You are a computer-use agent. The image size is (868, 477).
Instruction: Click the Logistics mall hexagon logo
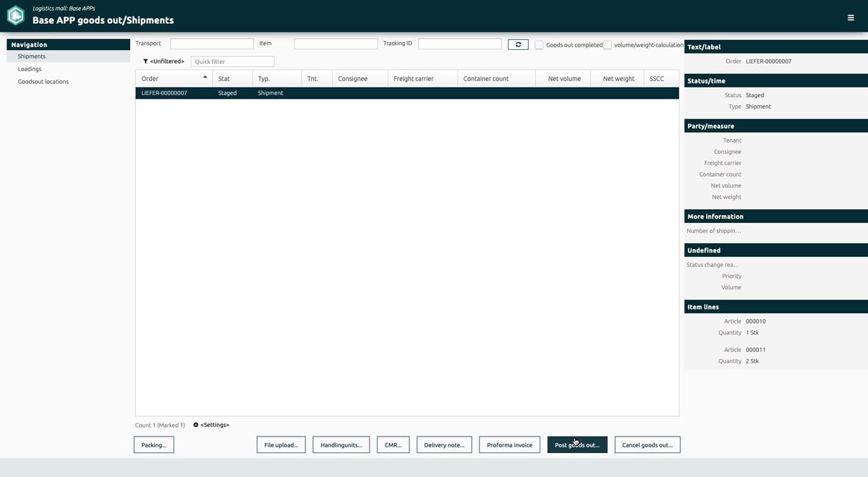[15, 15]
